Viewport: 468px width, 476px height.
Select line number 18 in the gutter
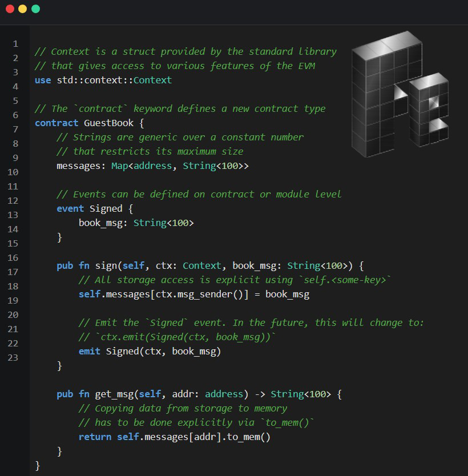pyautogui.click(x=13, y=287)
